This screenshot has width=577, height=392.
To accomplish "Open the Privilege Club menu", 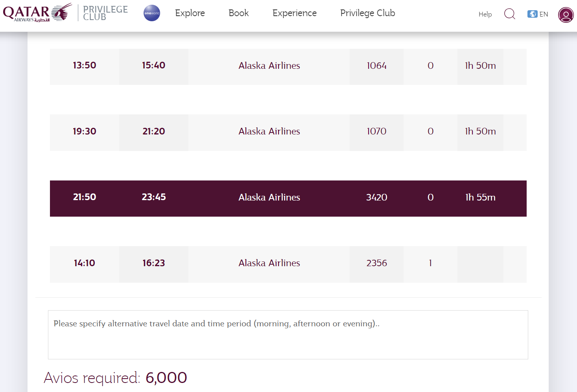I will pyautogui.click(x=368, y=13).
